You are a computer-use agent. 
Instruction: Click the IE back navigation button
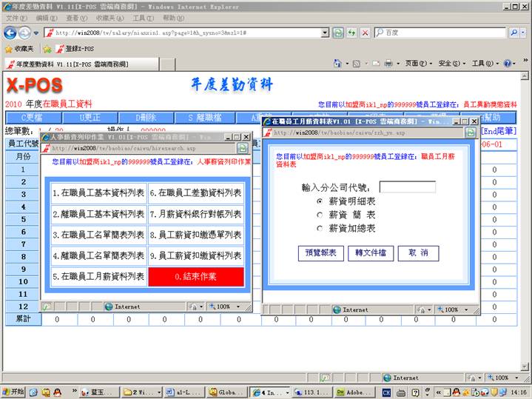(x=10, y=33)
